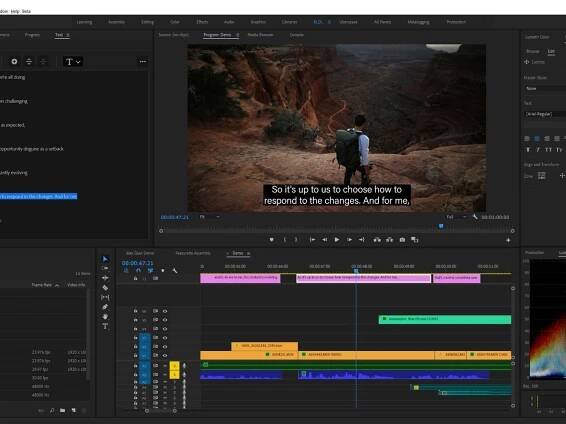Open the Program monitor button editor plus

coord(508,240)
